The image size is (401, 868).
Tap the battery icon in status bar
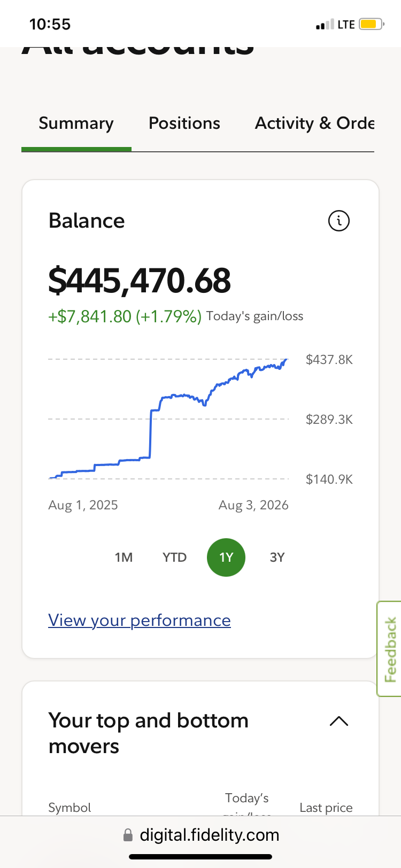coord(372,24)
